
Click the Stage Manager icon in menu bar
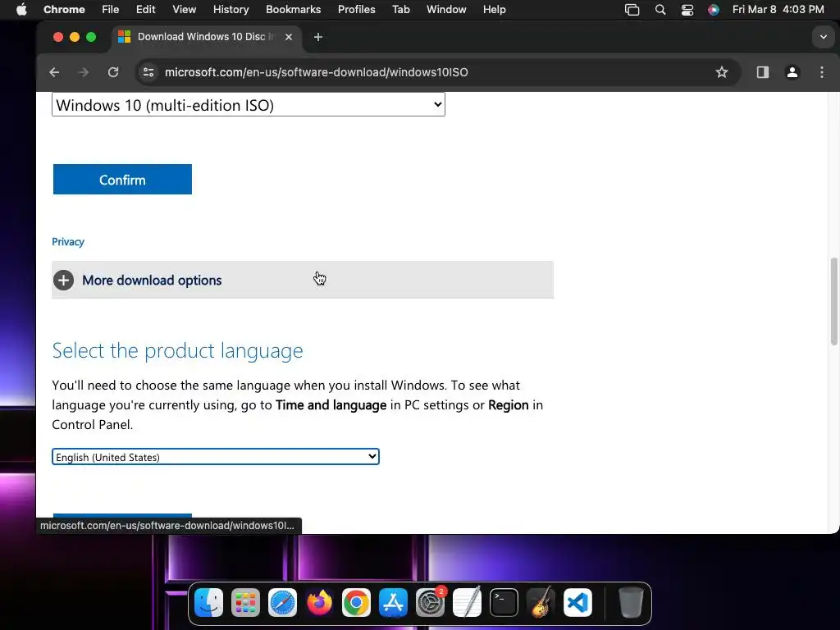pyautogui.click(x=632, y=10)
